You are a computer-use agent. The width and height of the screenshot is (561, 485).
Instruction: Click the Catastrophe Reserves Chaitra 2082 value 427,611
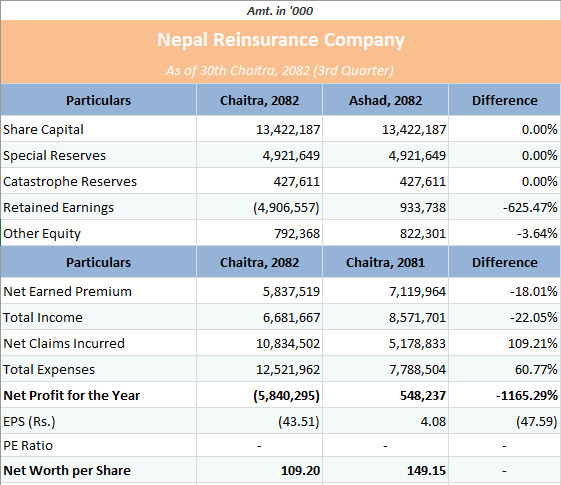point(297,182)
